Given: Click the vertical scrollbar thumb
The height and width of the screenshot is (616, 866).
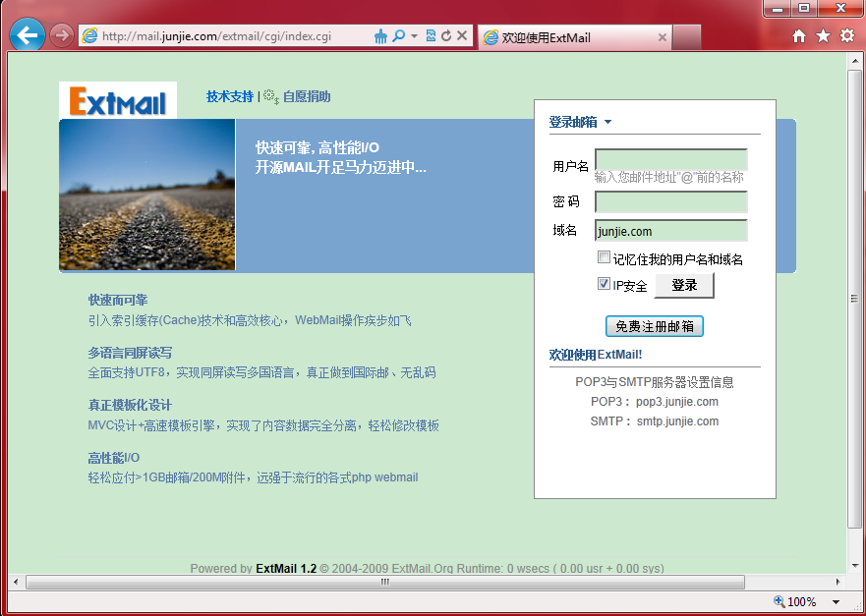Looking at the screenshot, I should point(855,299).
